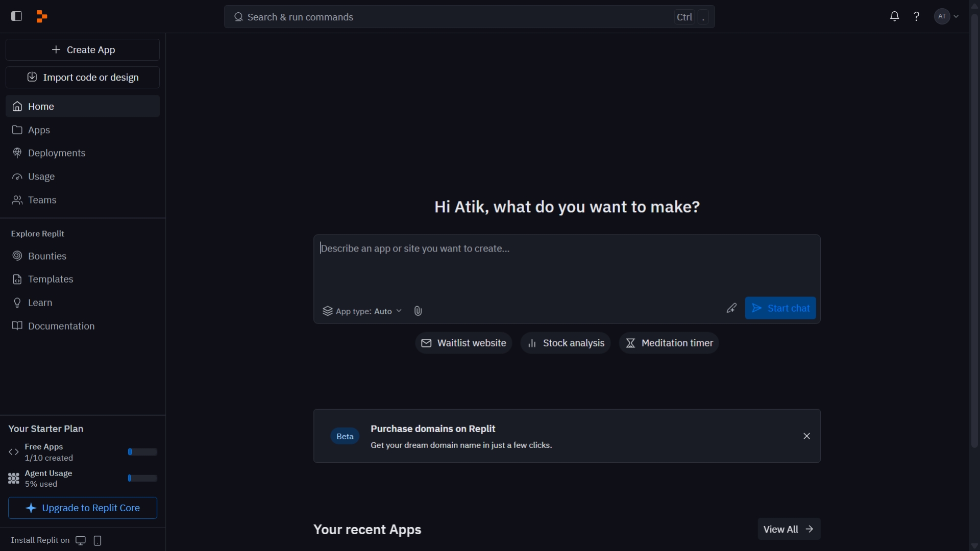Click the Replit logo icon
Image resolution: width=980 pixels, height=551 pixels.
click(x=42, y=17)
